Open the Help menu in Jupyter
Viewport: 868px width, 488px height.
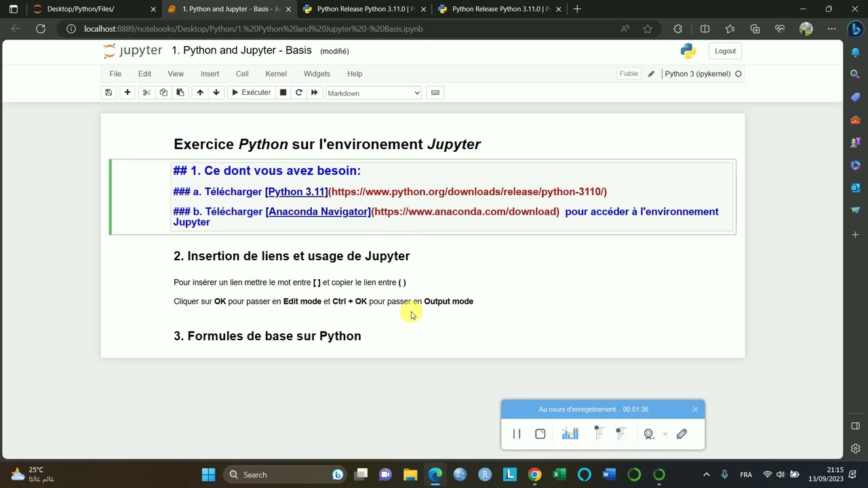click(355, 74)
